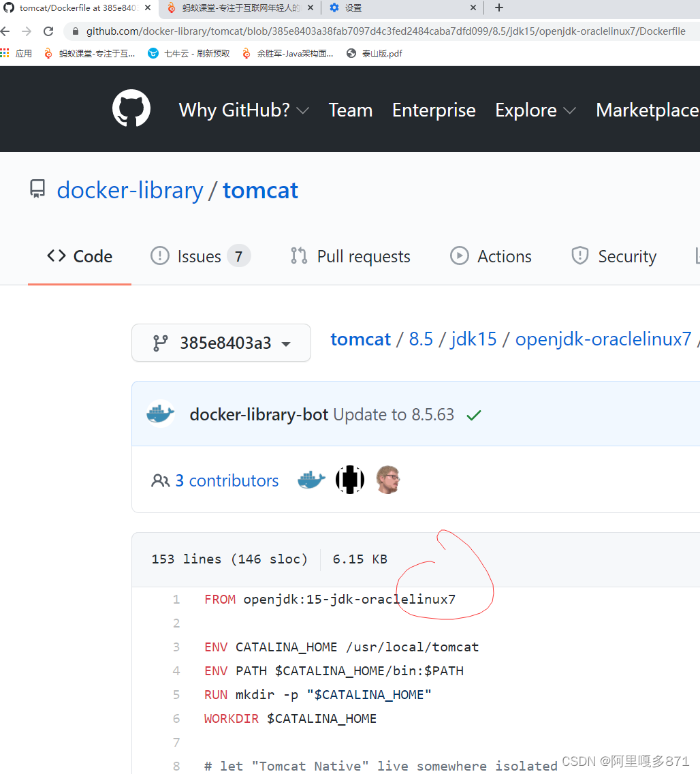700x774 pixels.
Task: Click the contributors people icon
Action: pyautogui.click(x=160, y=480)
